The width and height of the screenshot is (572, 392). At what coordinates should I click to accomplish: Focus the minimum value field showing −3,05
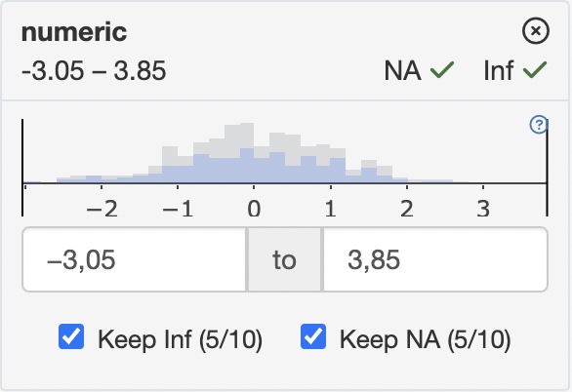135,259
